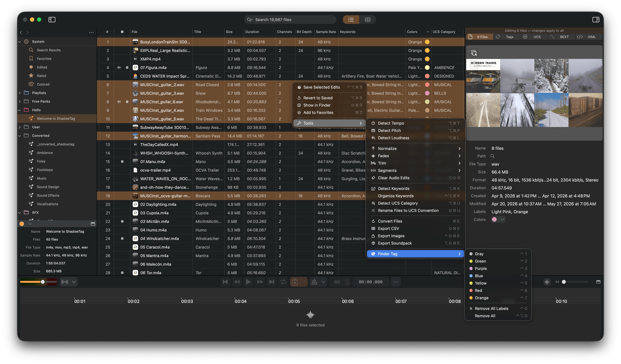Open the Tags tab in inspector
Image resolution: width=621 pixels, height=364 pixels.
tap(507, 37)
